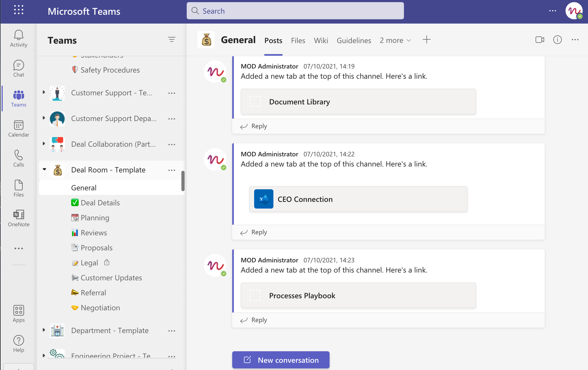This screenshot has height=370, width=588.
Task: Expand Deal Collaboration team
Action: pyautogui.click(x=44, y=144)
